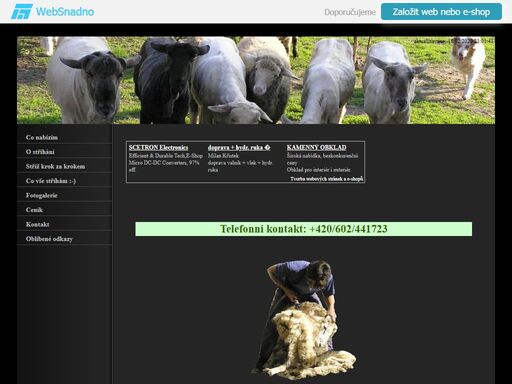This screenshot has width=512, height=384.
Task: Click the Telefonní kontakt green banner
Action: click(x=303, y=229)
